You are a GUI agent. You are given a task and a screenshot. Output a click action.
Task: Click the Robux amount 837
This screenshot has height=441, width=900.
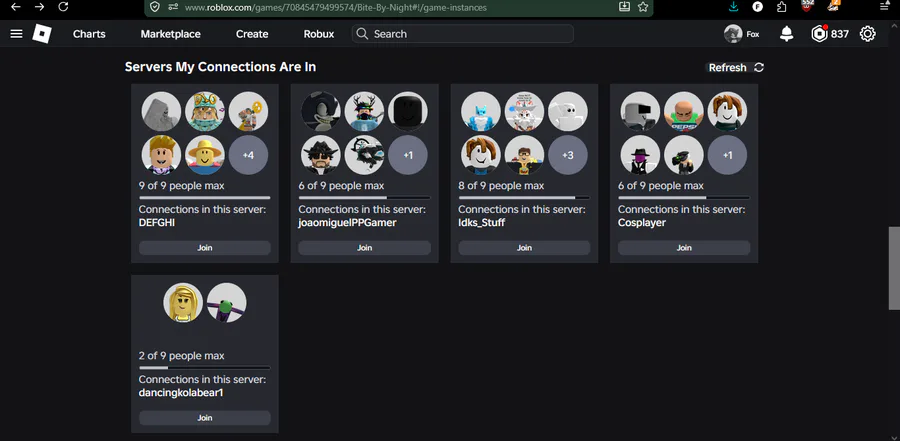pos(839,34)
